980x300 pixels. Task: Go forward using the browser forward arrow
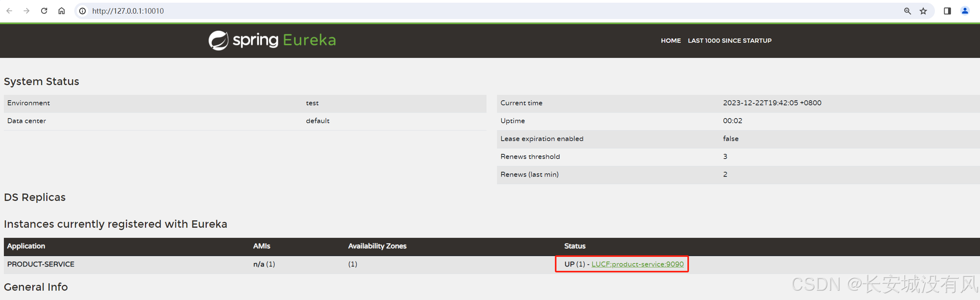point(26,11)
